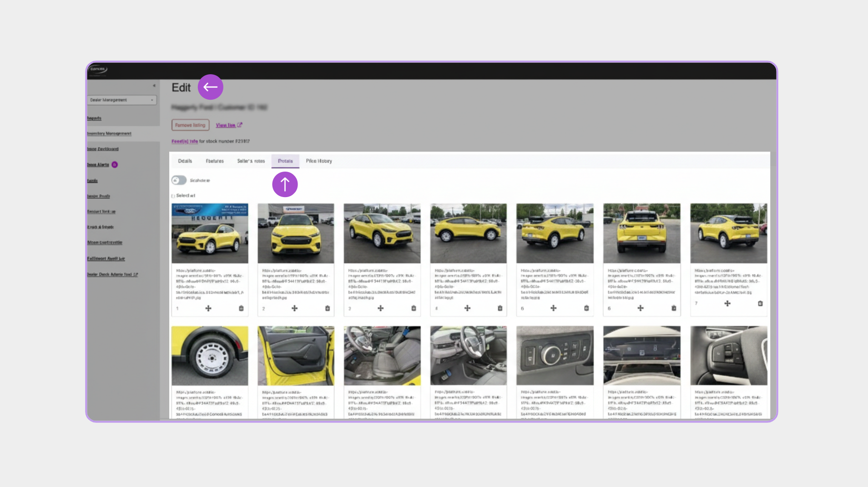This screenshot has width=868, height=487.
Task: Select photo 1 showing car at dealership sign
Action: click(210, 233)
